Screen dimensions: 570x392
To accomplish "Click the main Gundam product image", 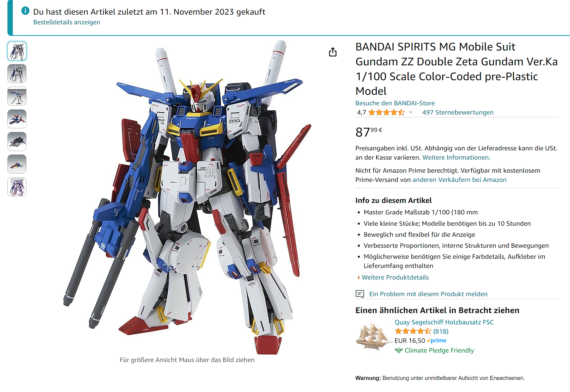I will (187, 197).
